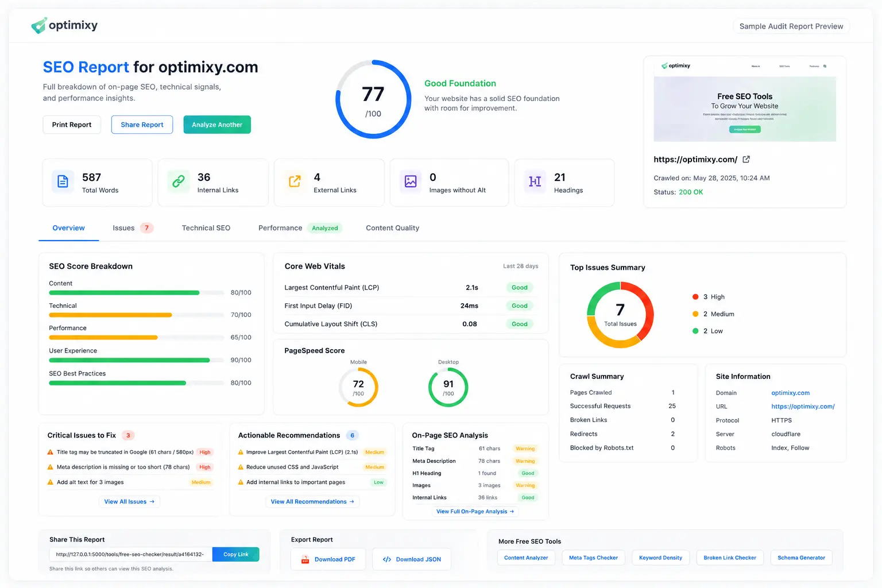
Task: Click the Critical Issues count badge 3
Action: point(128,435)
